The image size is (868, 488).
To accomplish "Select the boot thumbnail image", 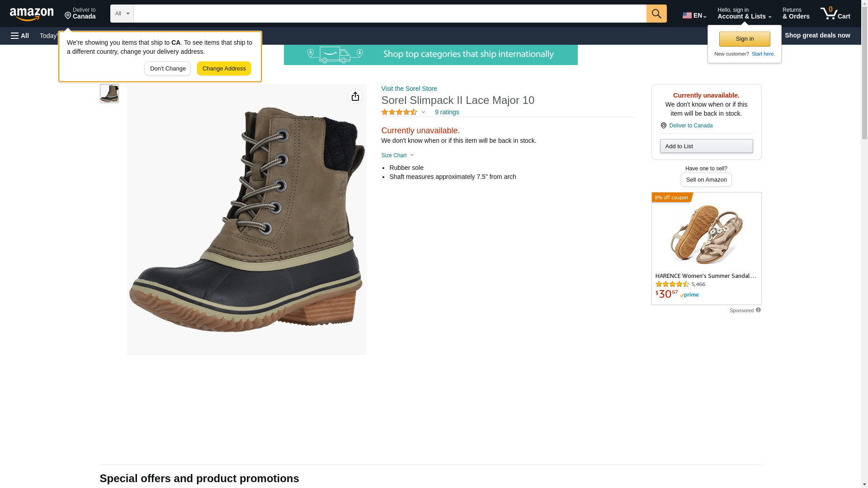I will pyautogui.click(x=109, y=94).
